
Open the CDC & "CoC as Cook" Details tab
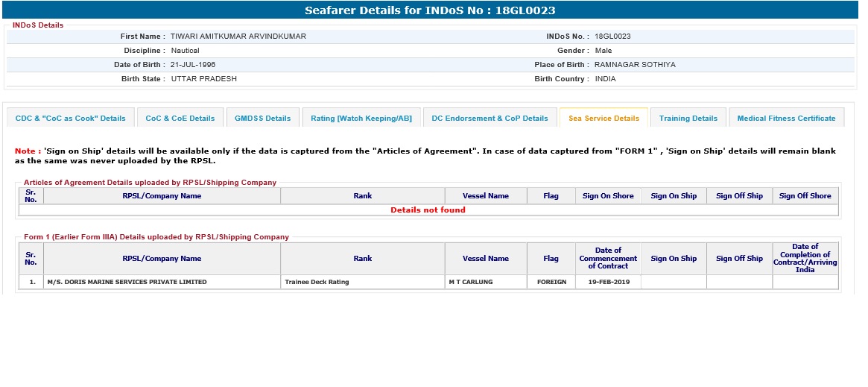tap(71, 118)
